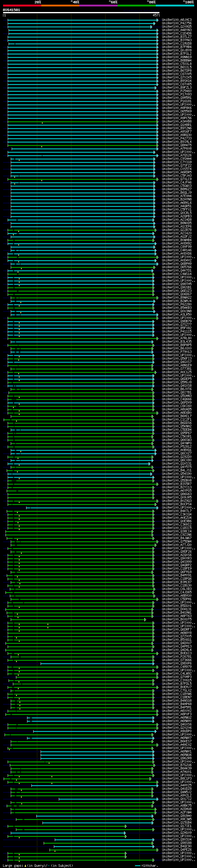Select the UniRef100_C1MUD8 label
The height and width of the screenshot is (868, 197).
click(x=177, y=43)
